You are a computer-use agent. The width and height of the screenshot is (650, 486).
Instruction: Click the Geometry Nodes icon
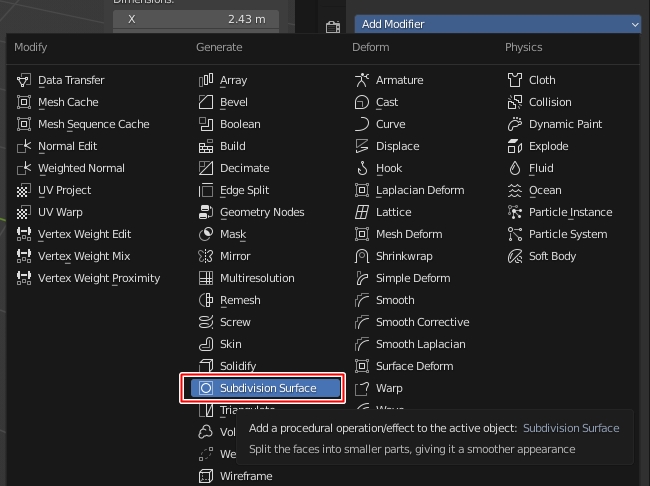206,212
